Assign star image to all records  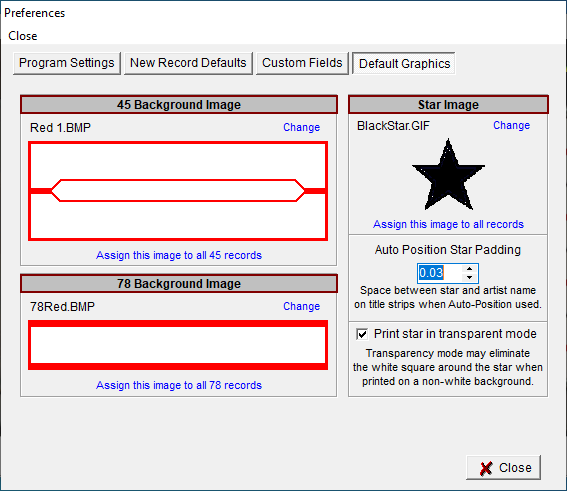click(448, 224)
